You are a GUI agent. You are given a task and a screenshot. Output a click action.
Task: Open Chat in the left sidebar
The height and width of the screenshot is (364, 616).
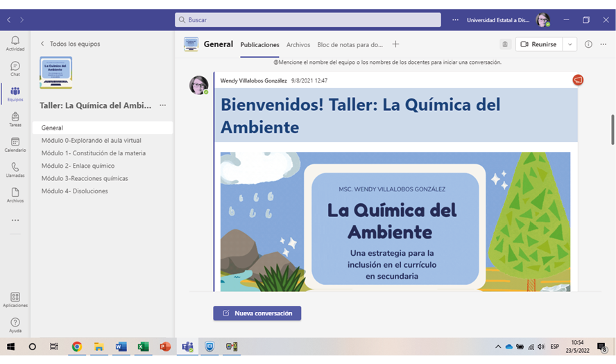15,68
